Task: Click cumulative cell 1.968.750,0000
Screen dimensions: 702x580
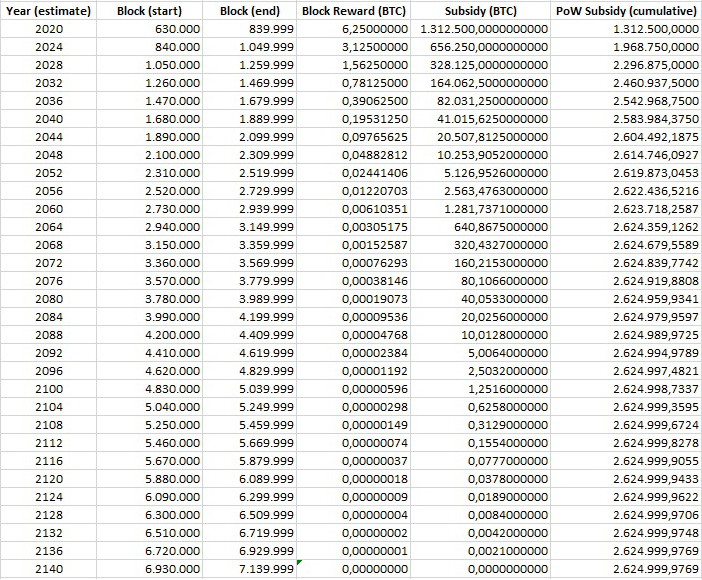Action: coord(626,47)
